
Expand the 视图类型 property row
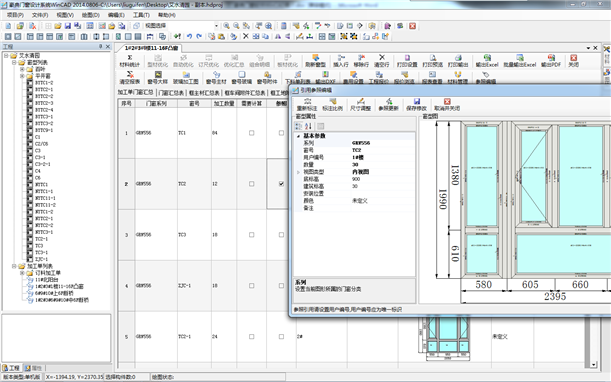click(298, 172)
